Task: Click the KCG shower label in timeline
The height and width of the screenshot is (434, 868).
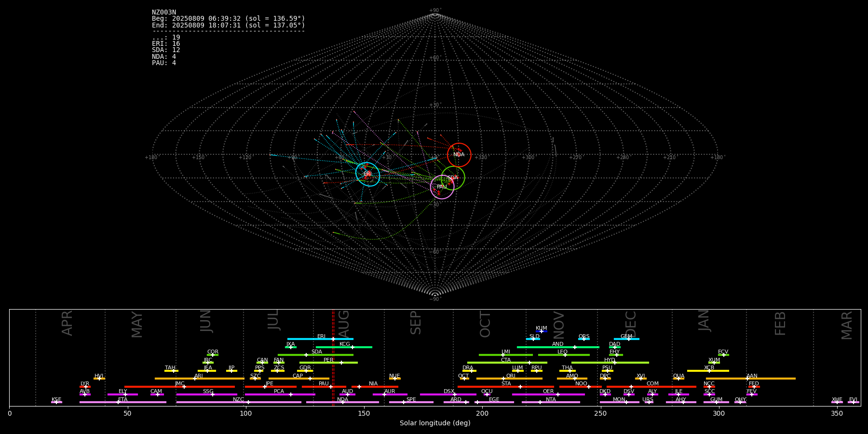Action: point(345,344)
